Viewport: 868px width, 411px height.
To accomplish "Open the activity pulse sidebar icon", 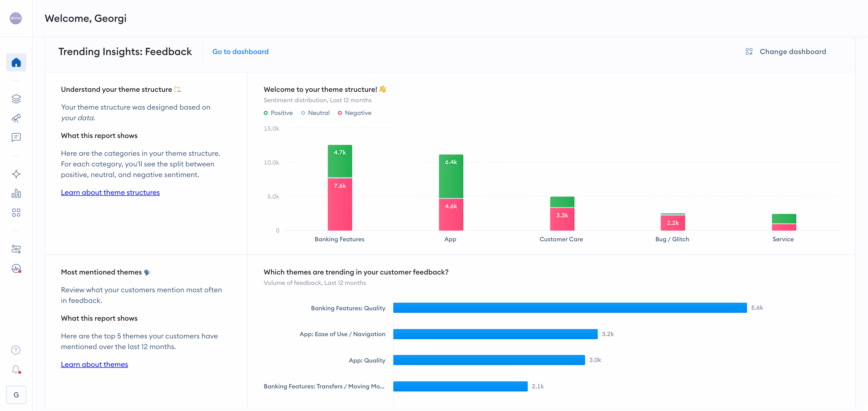I will click(16, 268).
